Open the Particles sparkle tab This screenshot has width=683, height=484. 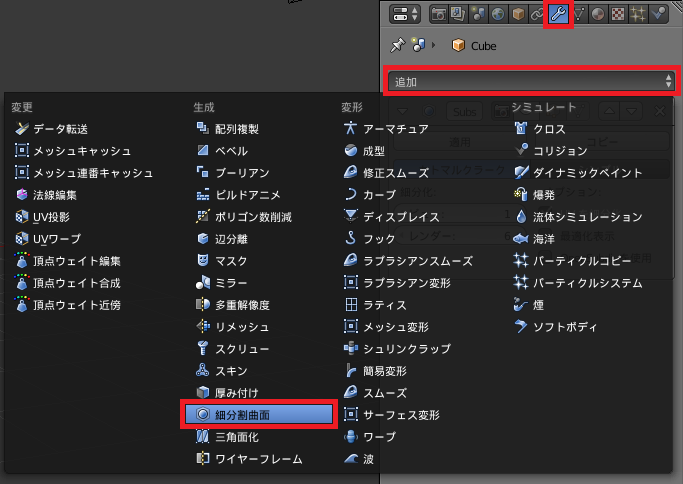tap(638, 14)
